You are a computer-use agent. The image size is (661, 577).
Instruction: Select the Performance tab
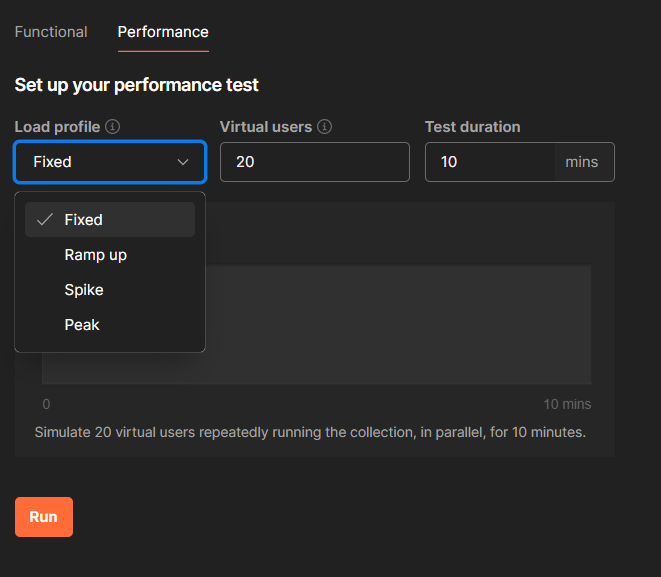163,32
